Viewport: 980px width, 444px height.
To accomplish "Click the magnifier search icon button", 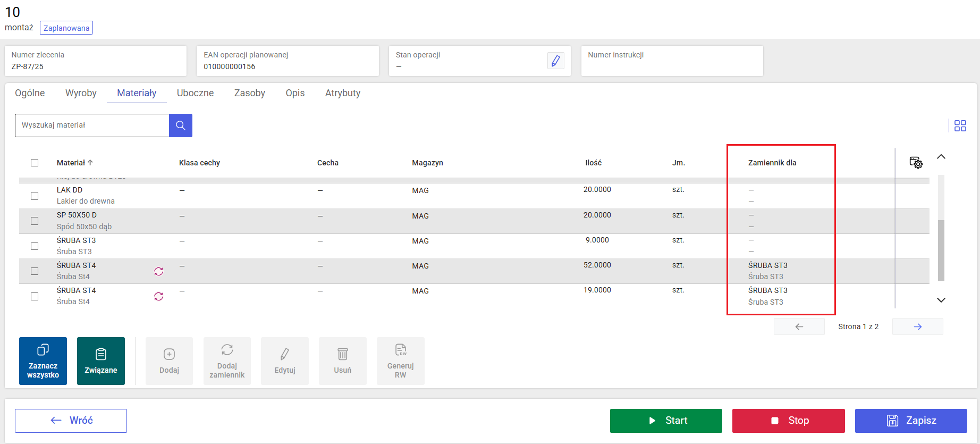I will 181,125.
